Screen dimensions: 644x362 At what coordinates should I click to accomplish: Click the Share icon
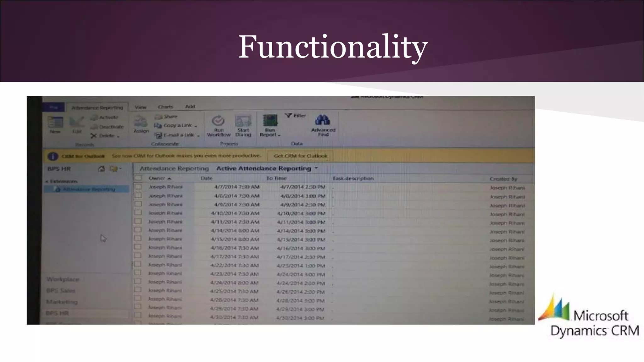point(158,117)
